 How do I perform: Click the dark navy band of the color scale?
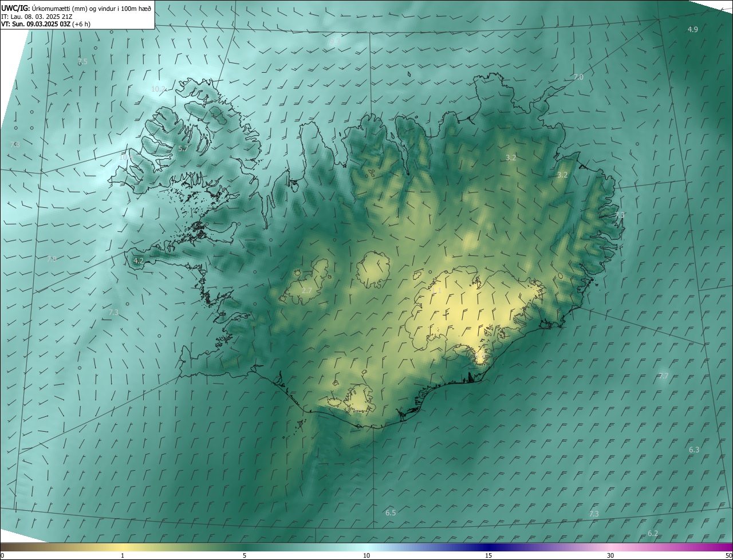click(488, 547)
